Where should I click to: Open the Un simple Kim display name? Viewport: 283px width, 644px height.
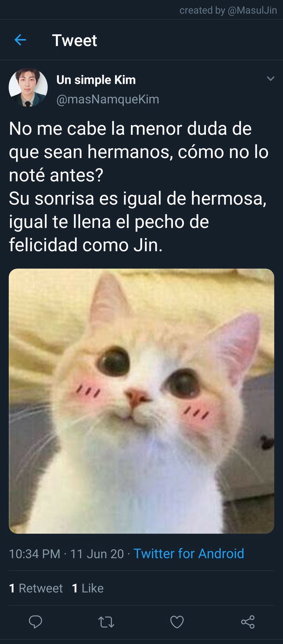96,80
